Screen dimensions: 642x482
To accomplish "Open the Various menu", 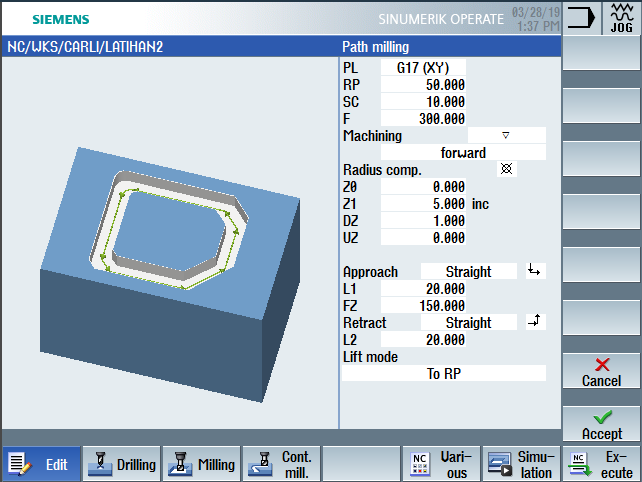I will point(441,464).
